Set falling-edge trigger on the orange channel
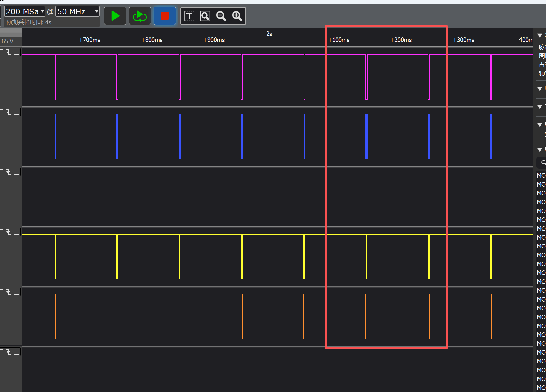Viewport: 546px width, 392px height. (x=9, y=292)
